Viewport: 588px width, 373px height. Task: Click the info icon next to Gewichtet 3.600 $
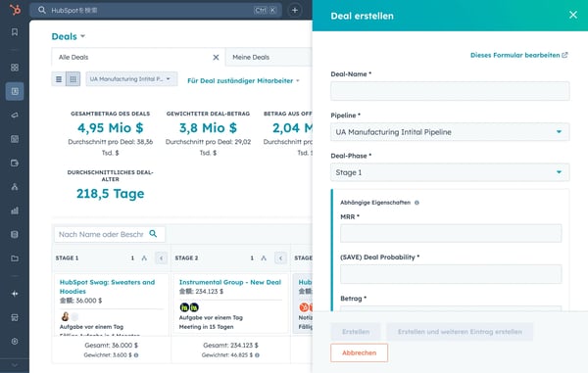(136, 355)
